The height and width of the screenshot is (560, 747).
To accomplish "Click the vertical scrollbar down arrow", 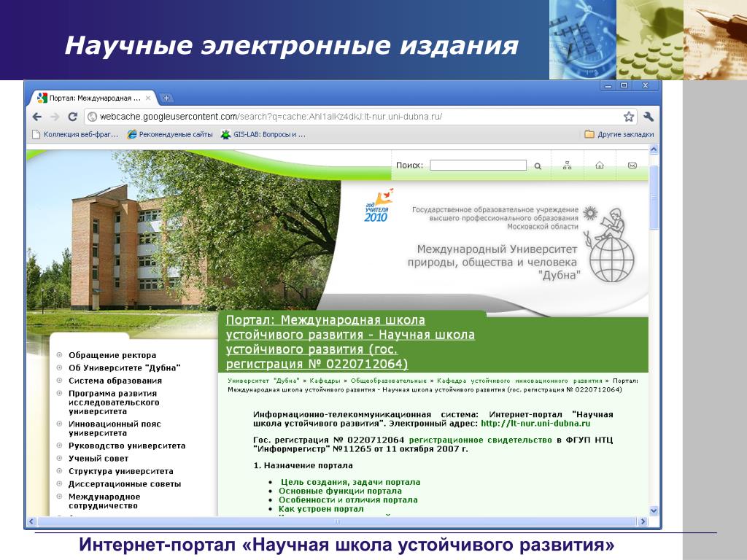I will click(x=654, y=511).
